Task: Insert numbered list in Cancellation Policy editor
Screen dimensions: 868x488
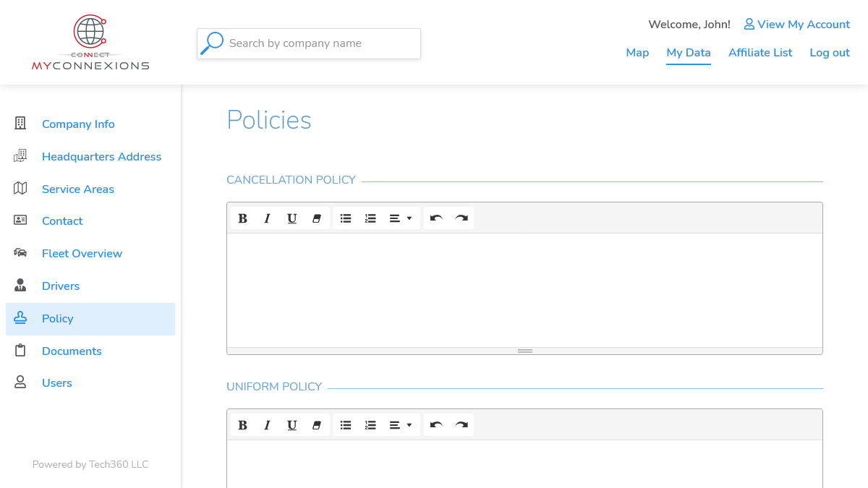Action: (370, 218)
